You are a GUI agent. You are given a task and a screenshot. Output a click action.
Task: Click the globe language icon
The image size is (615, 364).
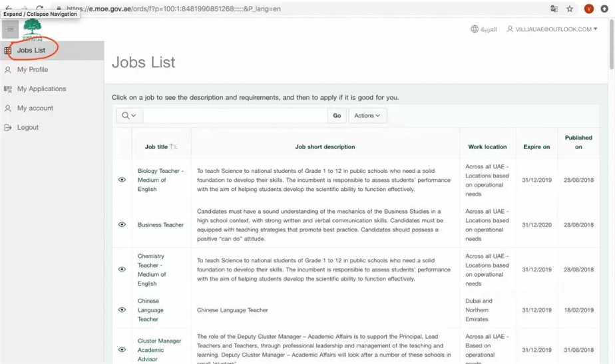pos(475,29)
